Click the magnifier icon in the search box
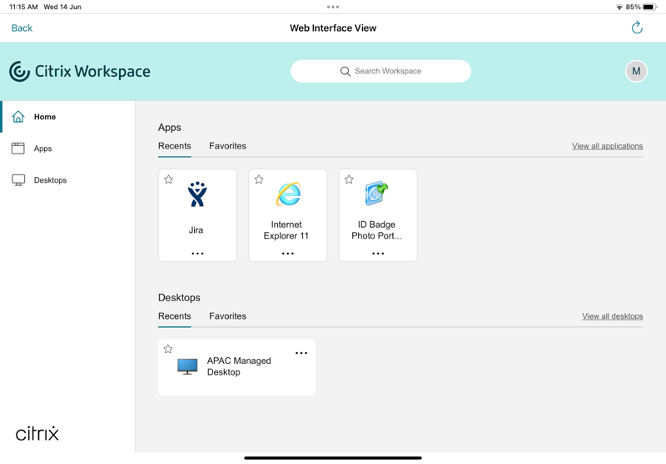Screen dimensions: 666x464 tap(345, 71)
